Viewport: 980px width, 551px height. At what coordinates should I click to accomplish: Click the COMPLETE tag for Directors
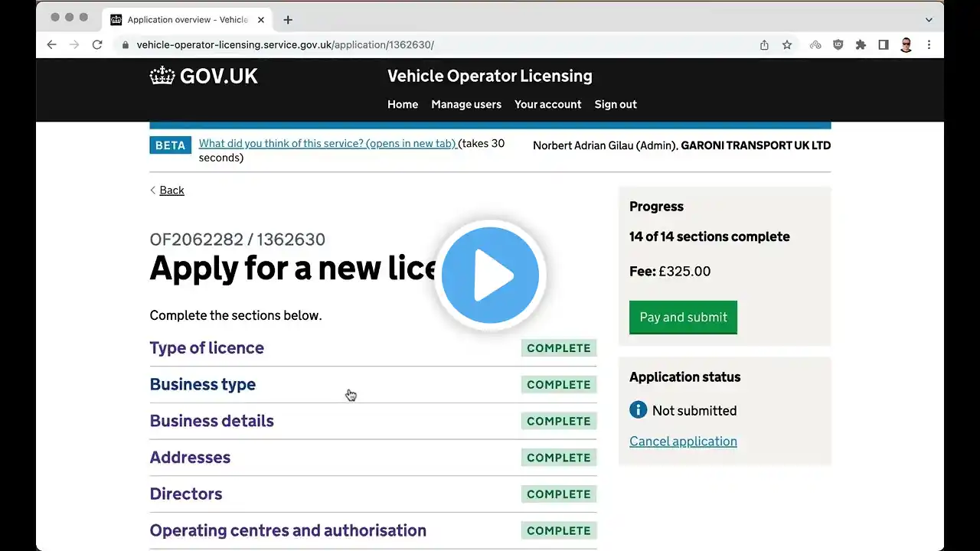[559, 494]
